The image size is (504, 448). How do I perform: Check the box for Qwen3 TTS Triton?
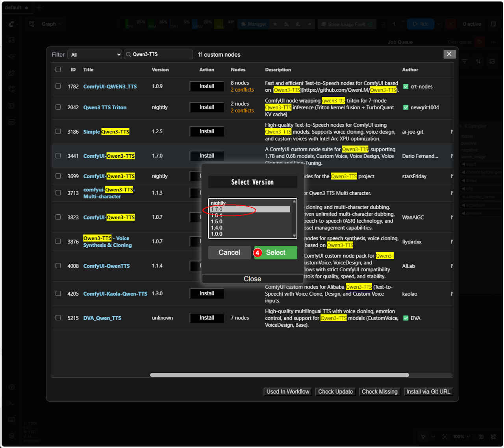58,107
